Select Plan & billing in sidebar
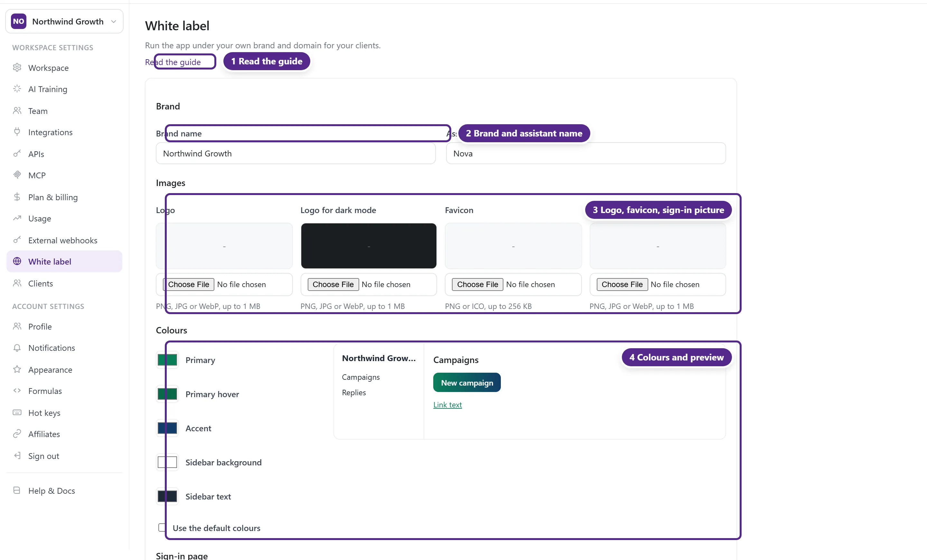 pyautogui.click(x=64, y=197)
